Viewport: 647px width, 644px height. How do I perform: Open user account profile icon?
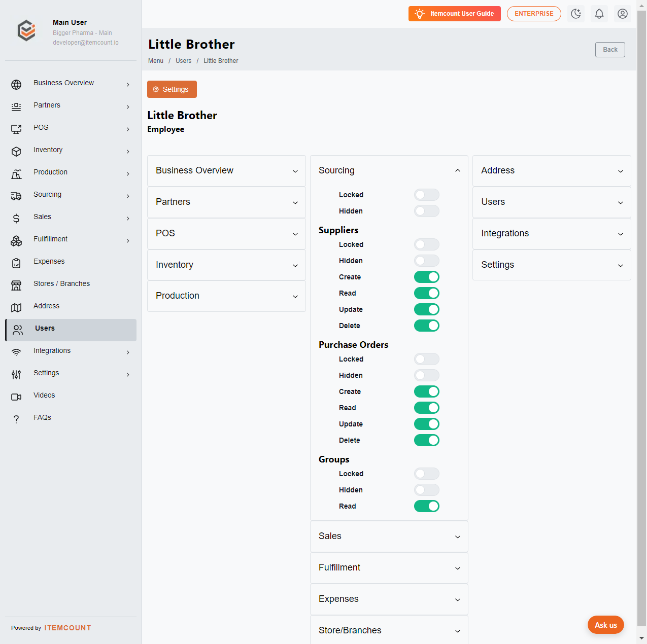point(623,14)
